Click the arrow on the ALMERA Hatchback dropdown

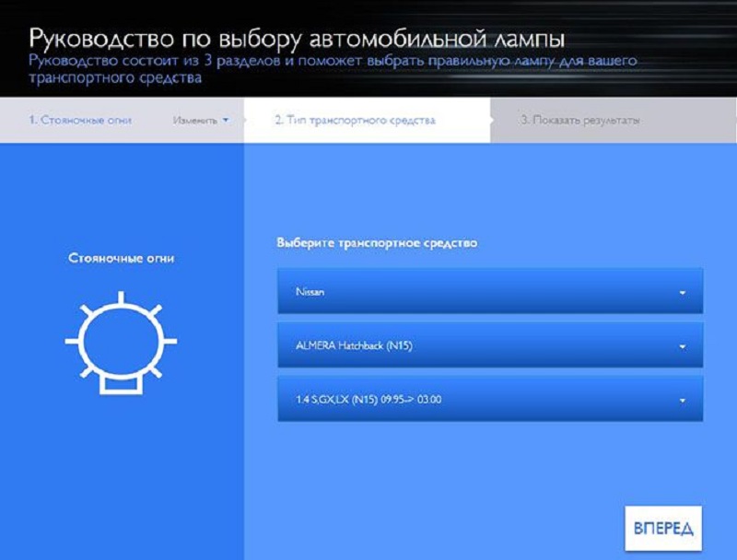coord(683,347)
